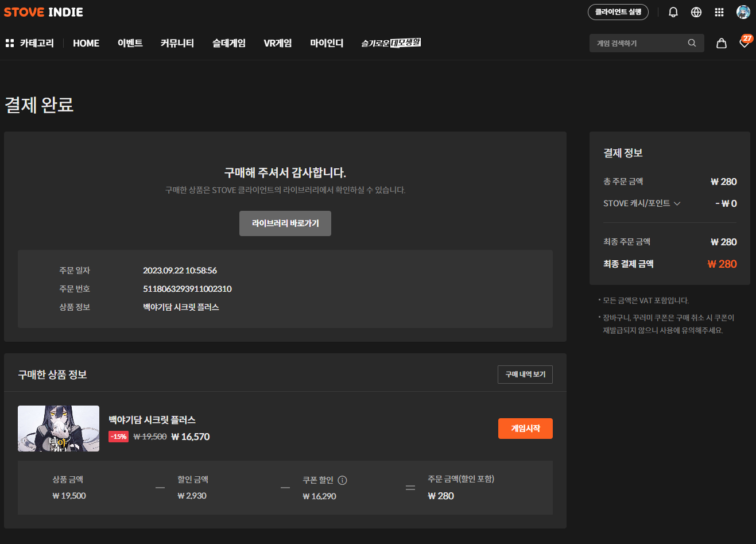Click the coupon discount info icon
Image resolution: width=756 pixels, height=544 pixels.
tap(343, 480)
